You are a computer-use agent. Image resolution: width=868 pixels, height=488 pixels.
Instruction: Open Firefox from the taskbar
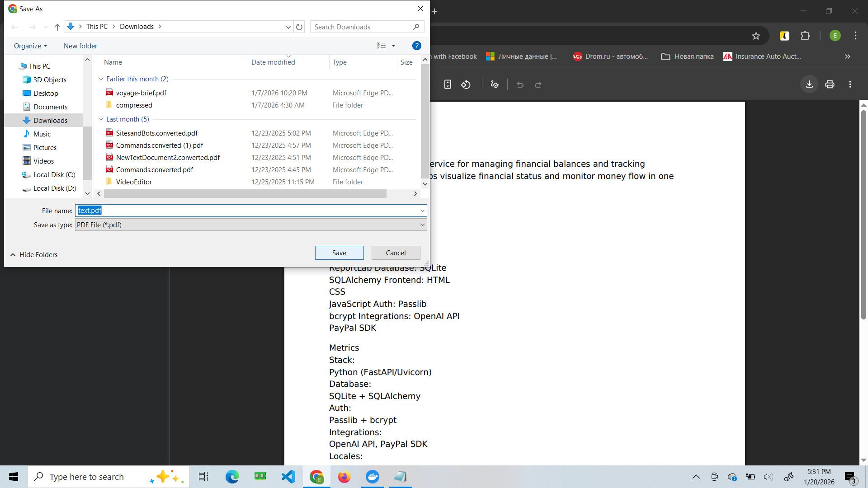(x=344, y=476)
